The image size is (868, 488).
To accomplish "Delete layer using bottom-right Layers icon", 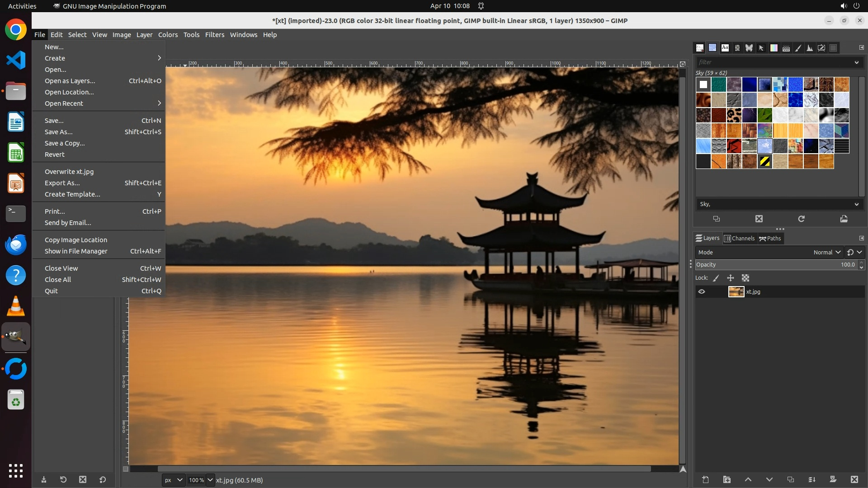I will [854, 479].
